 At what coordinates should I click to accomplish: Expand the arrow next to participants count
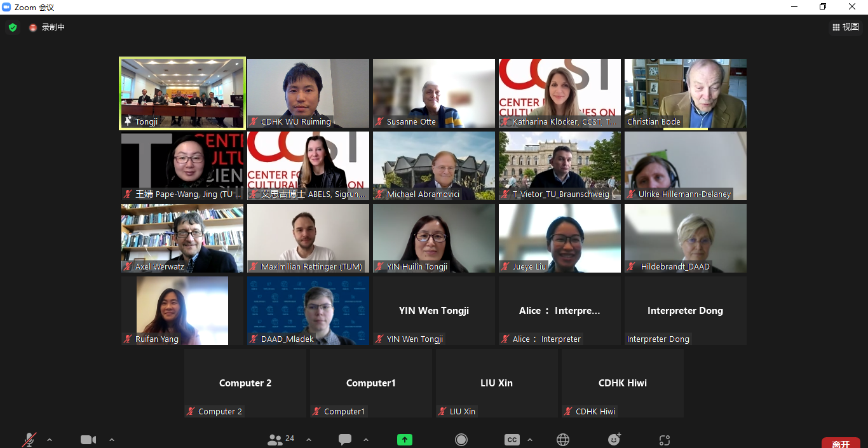(309, 440)
